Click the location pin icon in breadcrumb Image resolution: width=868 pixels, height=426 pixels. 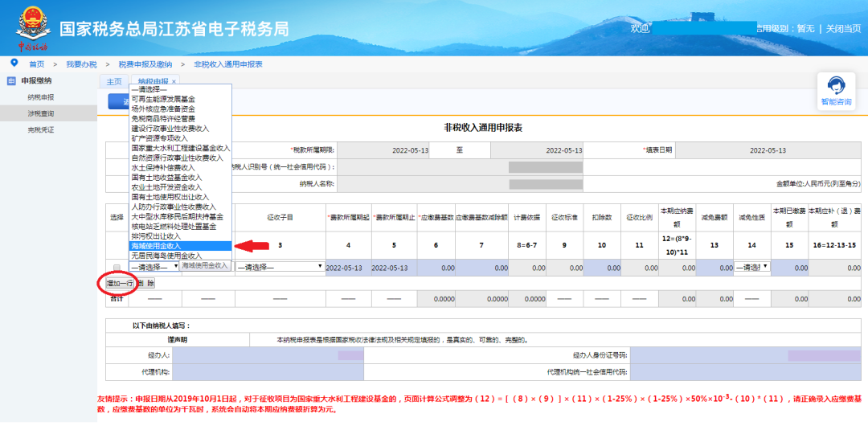click(x=14, y=63)
